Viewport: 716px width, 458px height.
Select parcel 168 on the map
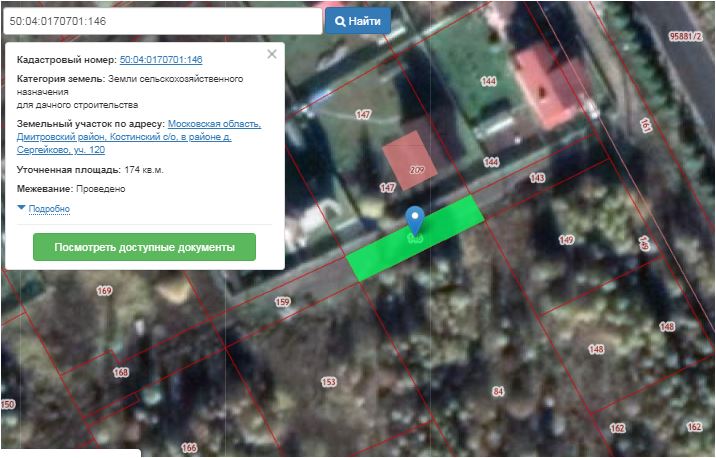tap(121, 372)
